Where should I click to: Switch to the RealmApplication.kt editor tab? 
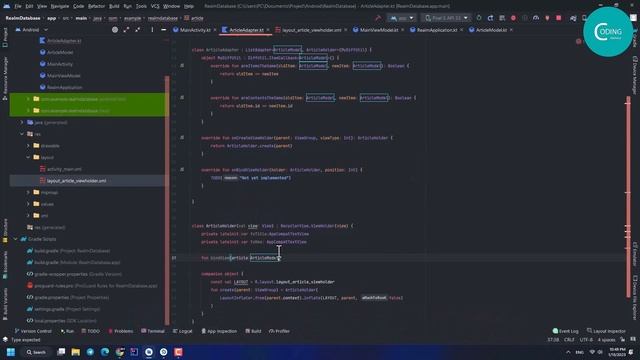tap(436, 30)
